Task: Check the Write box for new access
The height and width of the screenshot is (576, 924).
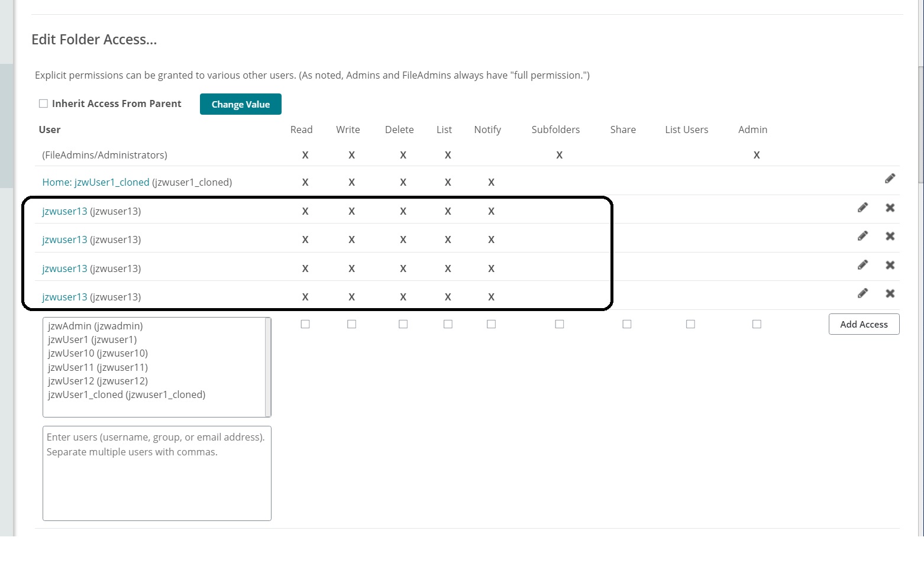Action: pos(351,324)
